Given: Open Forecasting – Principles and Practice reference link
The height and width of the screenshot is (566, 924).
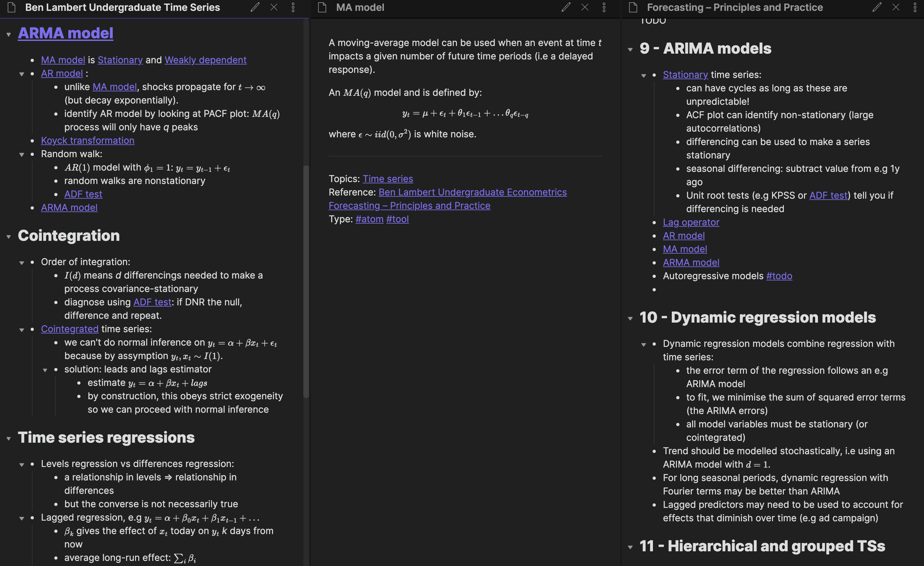Looking at the screenshot, I should tap(410, 206).
